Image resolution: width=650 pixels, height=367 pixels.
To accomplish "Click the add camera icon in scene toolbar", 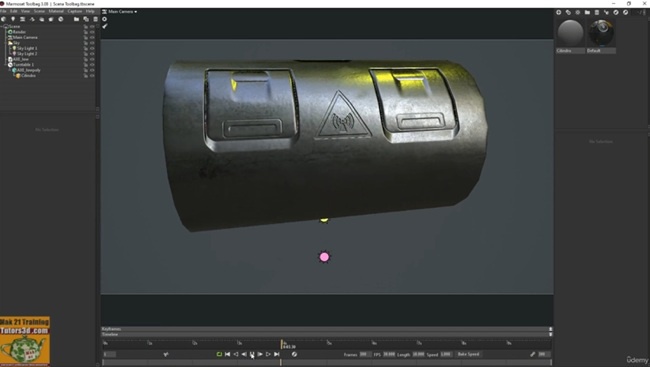I will coord(22,19).
